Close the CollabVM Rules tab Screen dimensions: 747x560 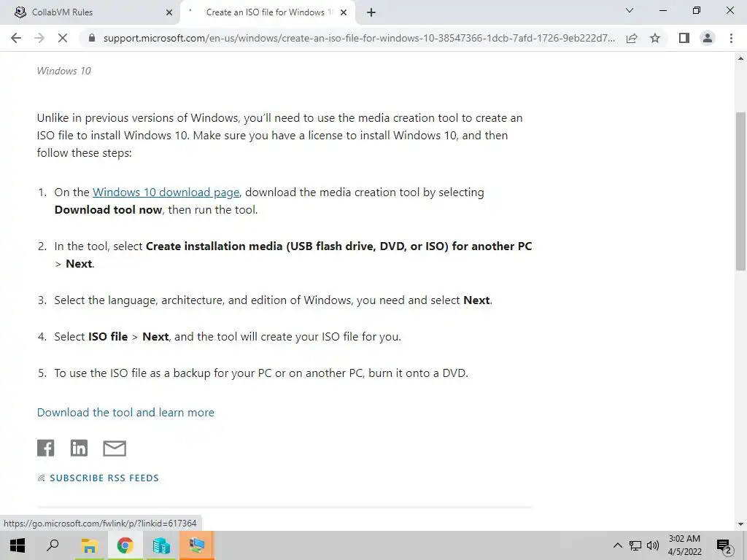169,12
